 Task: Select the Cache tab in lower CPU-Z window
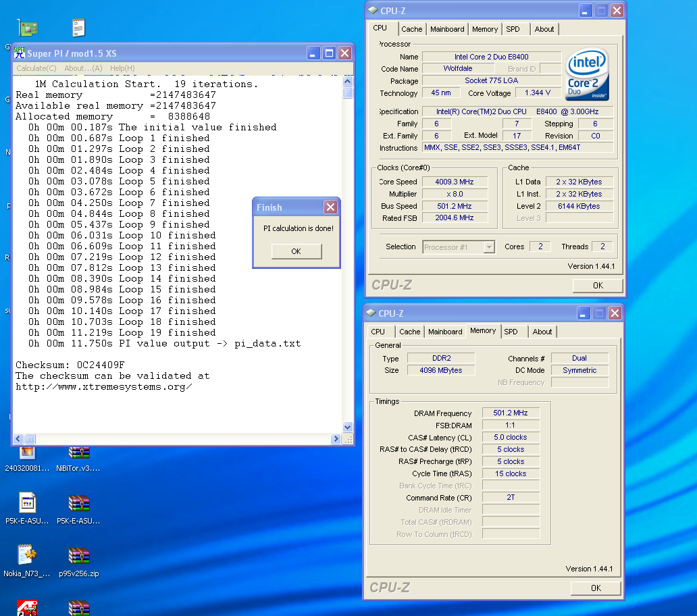coord(409,332)
